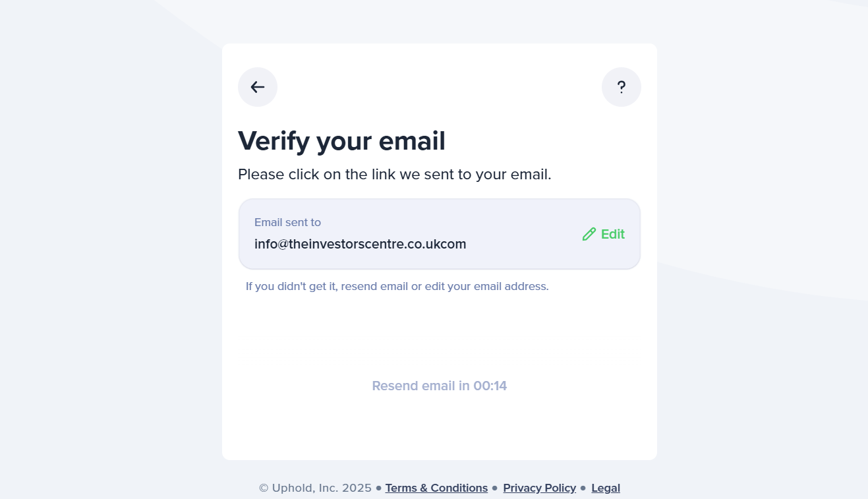The width and height of the screenshot is (868, 499).
Task: Open the Legal footer link
Action: pyautogui.click(x=606, y=488)
